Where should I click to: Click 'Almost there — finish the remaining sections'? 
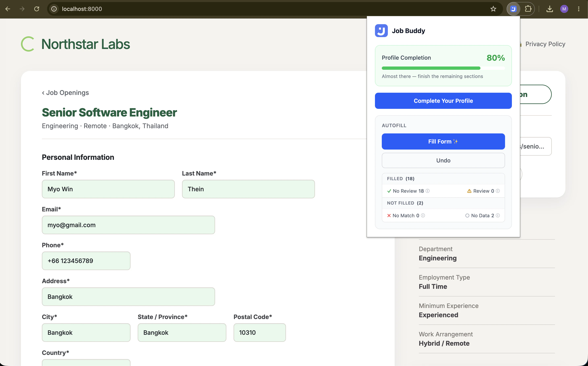coord(432,76)
